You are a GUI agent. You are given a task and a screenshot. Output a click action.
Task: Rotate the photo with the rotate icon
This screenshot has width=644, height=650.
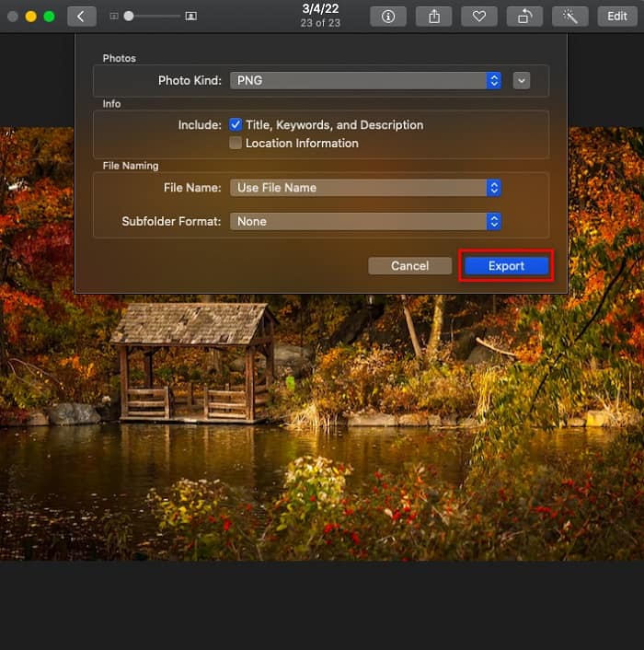[524, 17]
